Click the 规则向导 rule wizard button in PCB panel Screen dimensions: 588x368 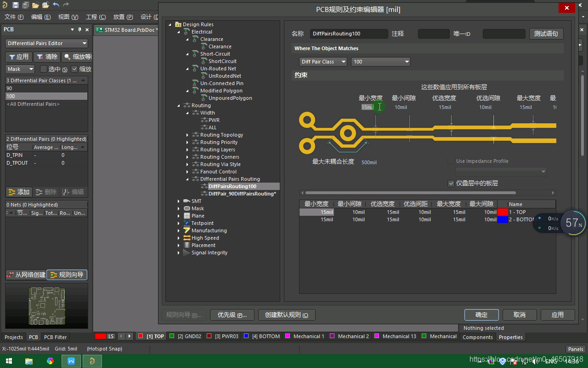tap(67, 275)
